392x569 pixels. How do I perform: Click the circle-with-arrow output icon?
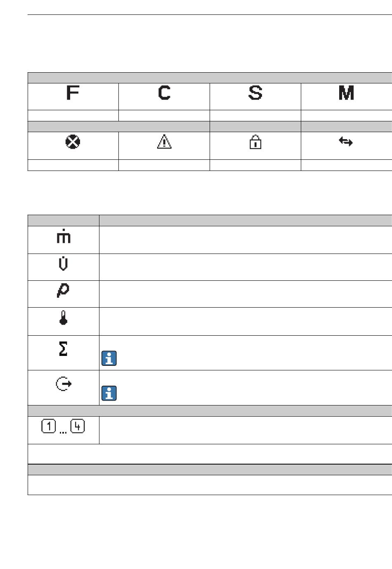pos(64,384)
